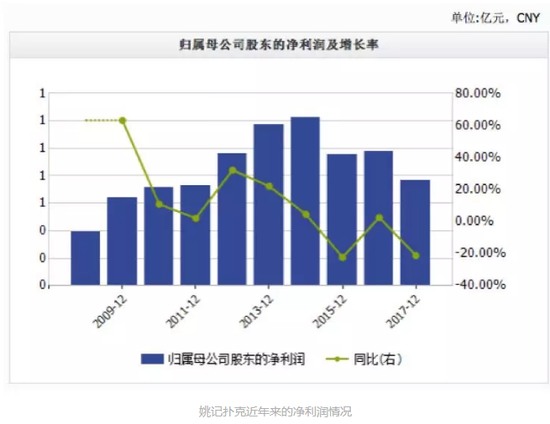Image resolution: width=550 pixels, height=424 pixels.
Task: Click the 2013-12 x-axis label
Action: coord(256,311)
